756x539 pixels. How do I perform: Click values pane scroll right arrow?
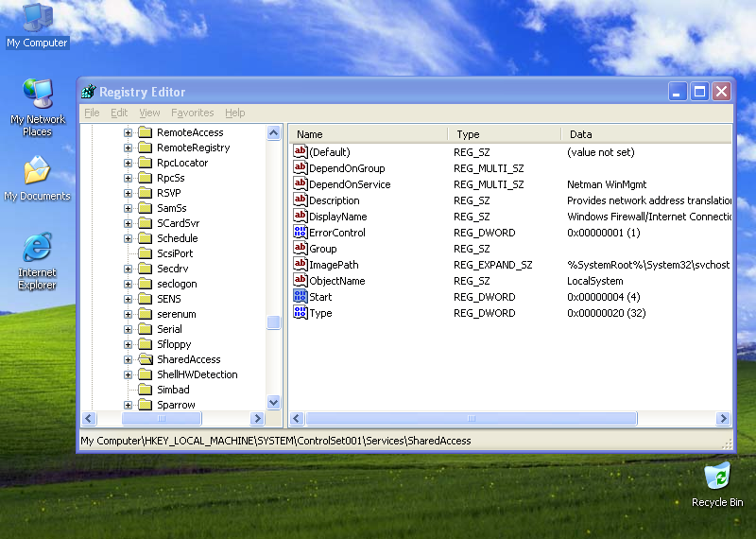(x=723, y=418)
